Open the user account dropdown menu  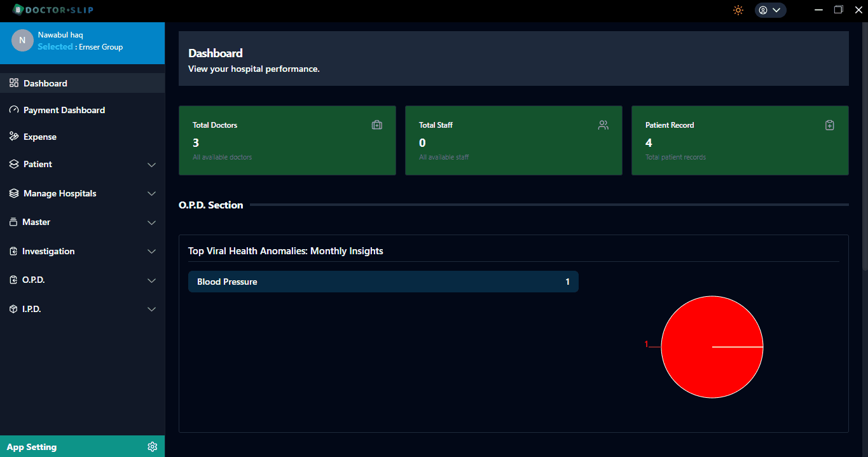click(x=770, y=10)
